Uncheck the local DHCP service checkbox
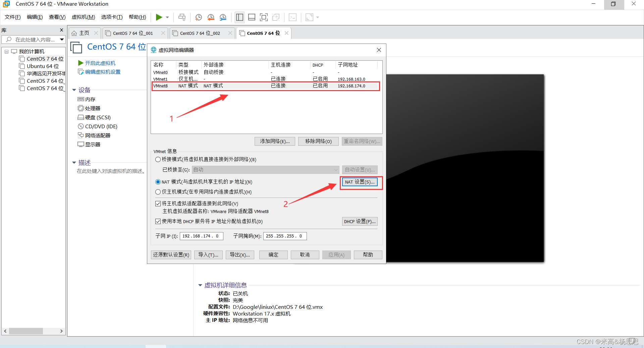 [x=158, y=221]
